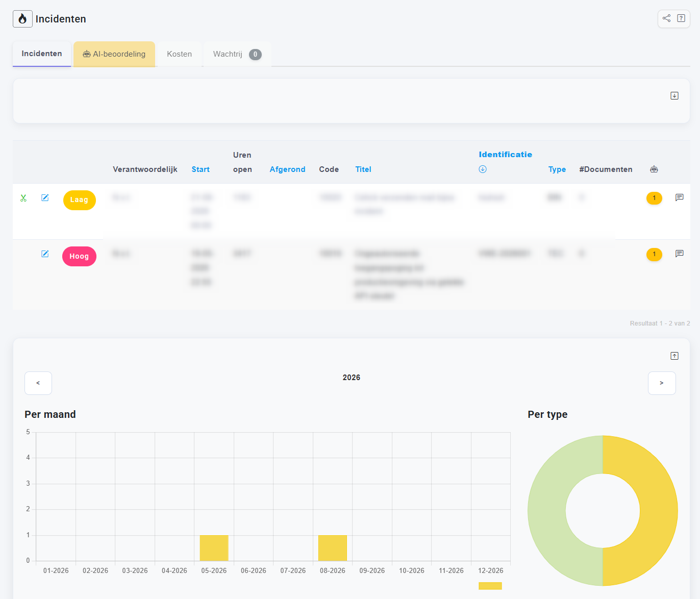Image resolution: width=700 pixels, height=599 pixels.
Task: Go to next year in chart
Action: 662,383
